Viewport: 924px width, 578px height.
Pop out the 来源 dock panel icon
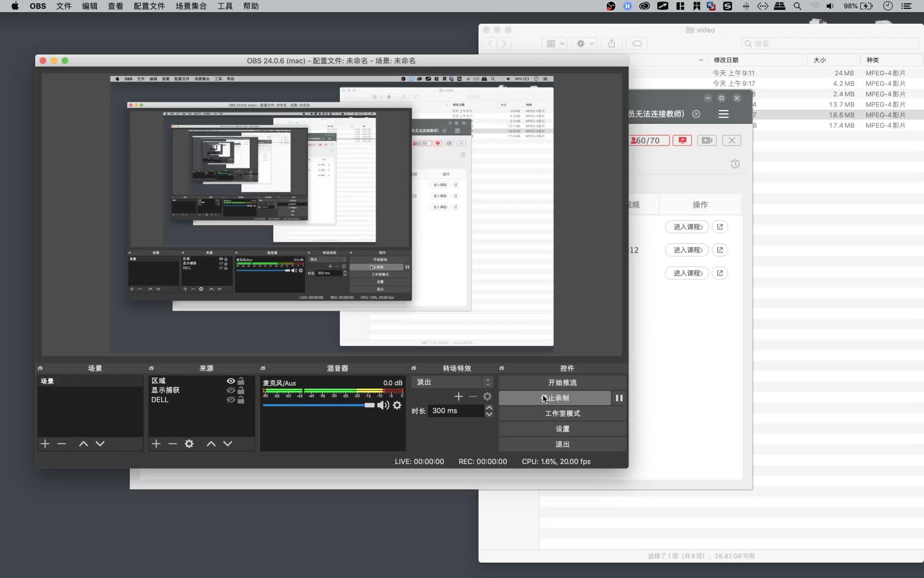click(x=151, y=368)
